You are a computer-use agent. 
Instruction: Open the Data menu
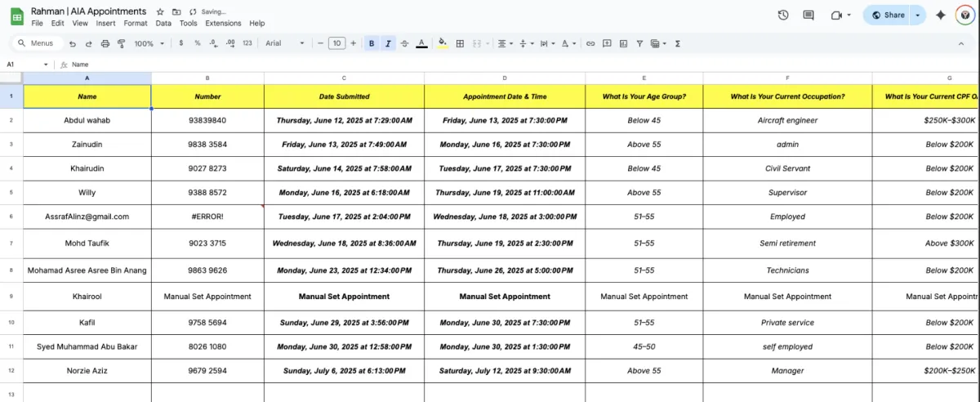click(x=163, y=24)
